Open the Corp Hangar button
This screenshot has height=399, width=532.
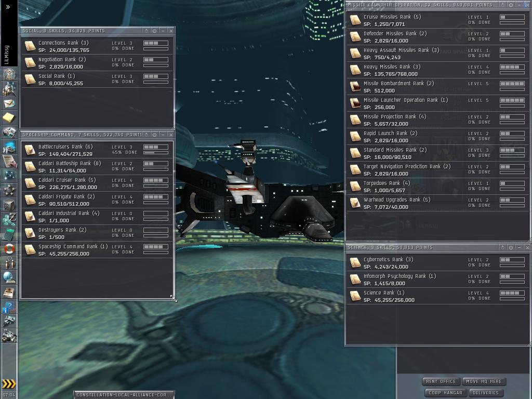point(445,393)
